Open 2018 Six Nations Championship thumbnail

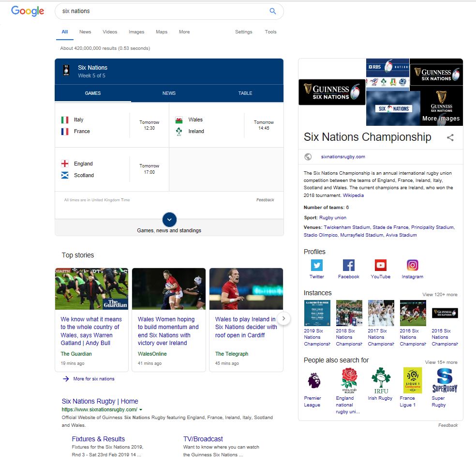(349, 313)
